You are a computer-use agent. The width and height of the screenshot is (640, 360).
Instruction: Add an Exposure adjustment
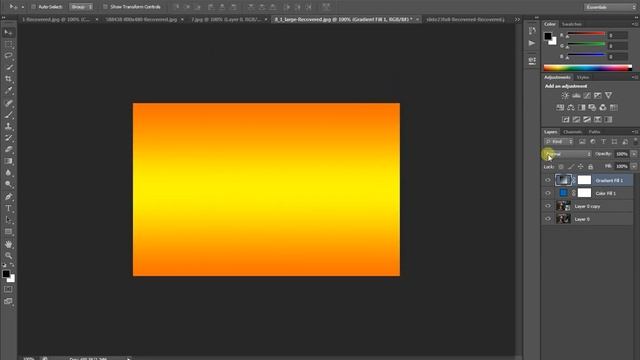pyautogui.click(x=598, y=96)
